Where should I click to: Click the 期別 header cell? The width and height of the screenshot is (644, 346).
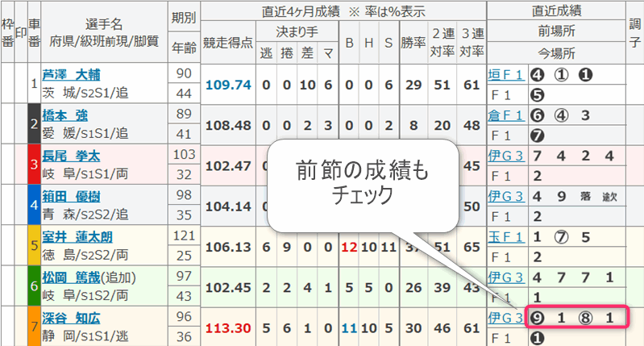click(x=184, y=17)
